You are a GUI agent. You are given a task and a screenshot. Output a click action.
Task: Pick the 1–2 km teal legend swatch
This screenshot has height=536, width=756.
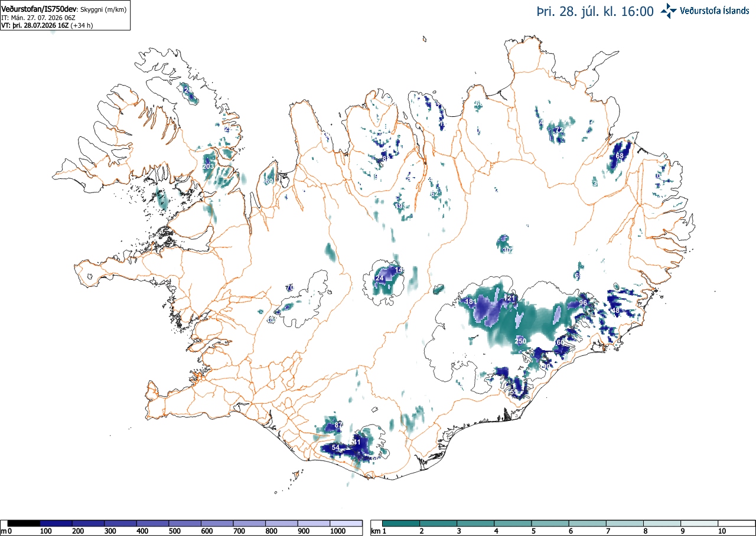point(401,524)
